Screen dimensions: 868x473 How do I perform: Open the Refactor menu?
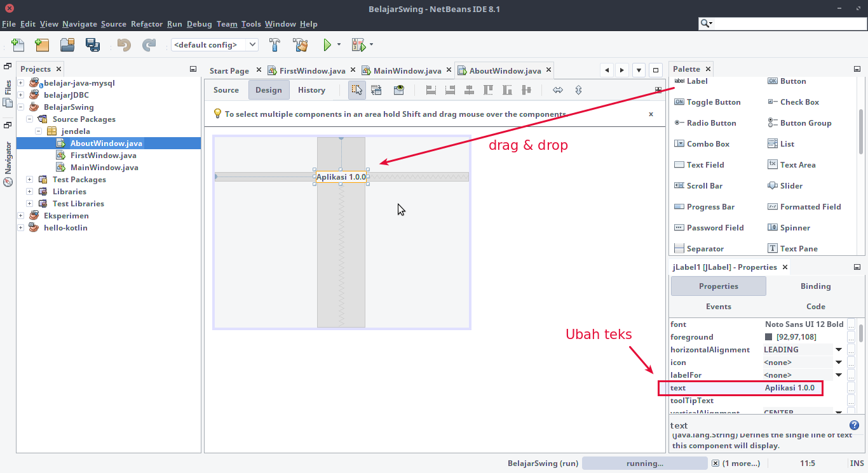click(147, 24)
